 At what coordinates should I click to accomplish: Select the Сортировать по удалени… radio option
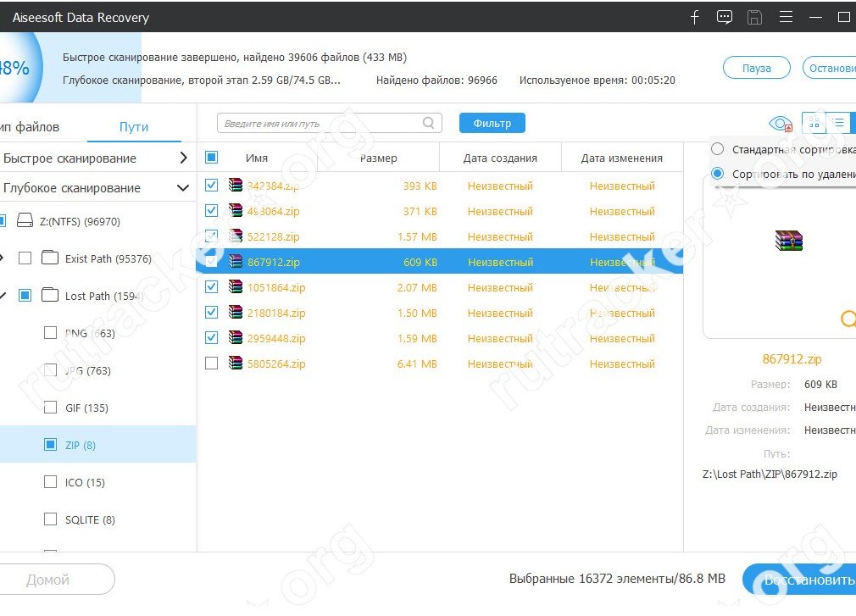coord(717,174)
